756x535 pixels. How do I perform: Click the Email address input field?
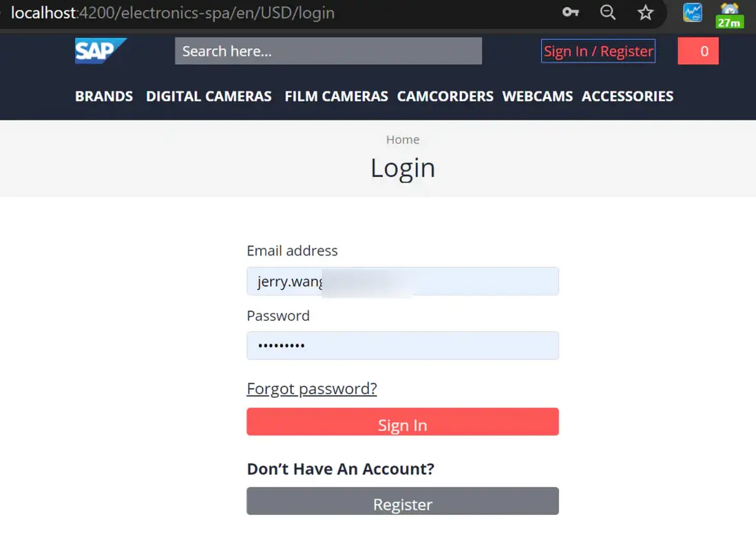tap(403, 282)
